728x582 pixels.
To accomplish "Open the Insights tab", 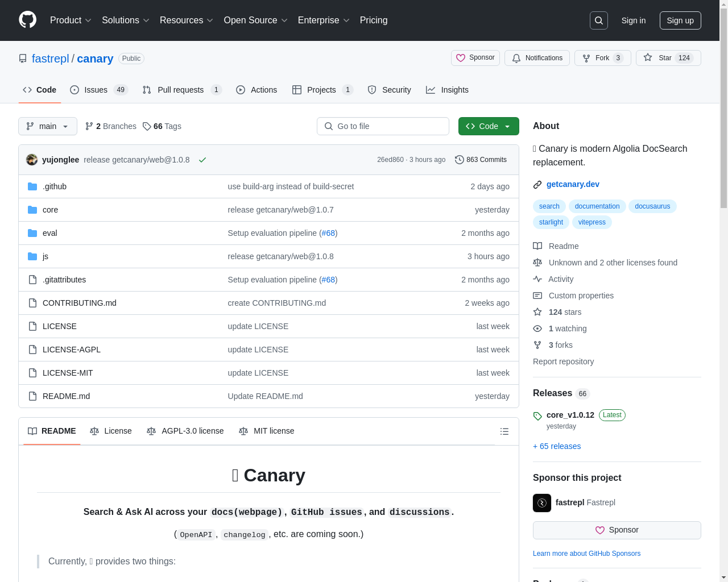I will coord(447,90).
